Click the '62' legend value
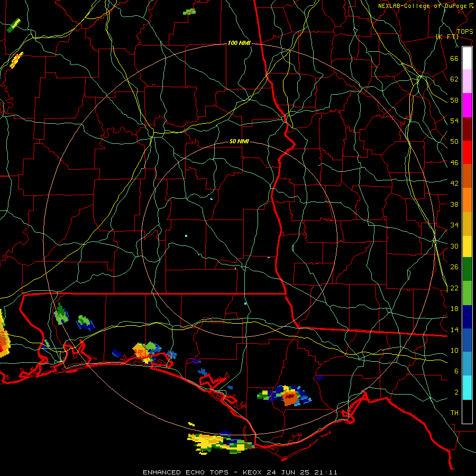Screen dimensions: 476x476 (454, 79)
